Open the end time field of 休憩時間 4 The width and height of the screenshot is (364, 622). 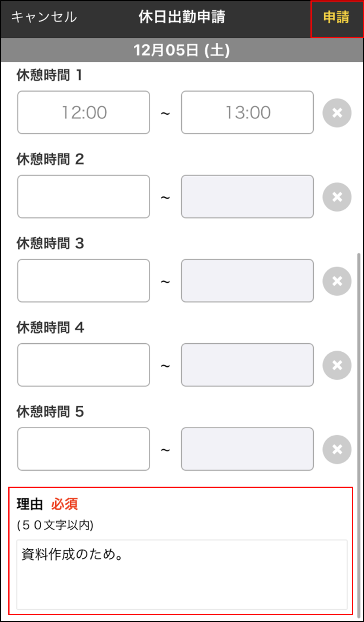coord(247,365)
